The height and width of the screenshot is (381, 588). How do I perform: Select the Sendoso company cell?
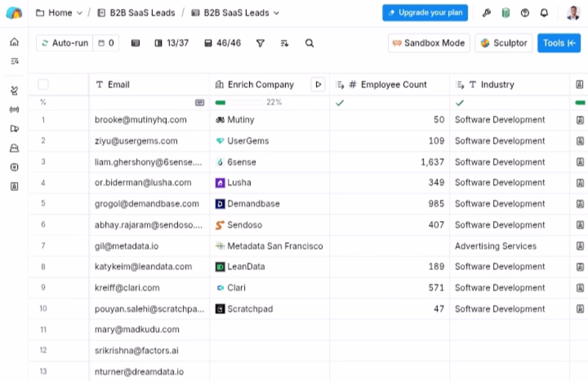[270, 225]
